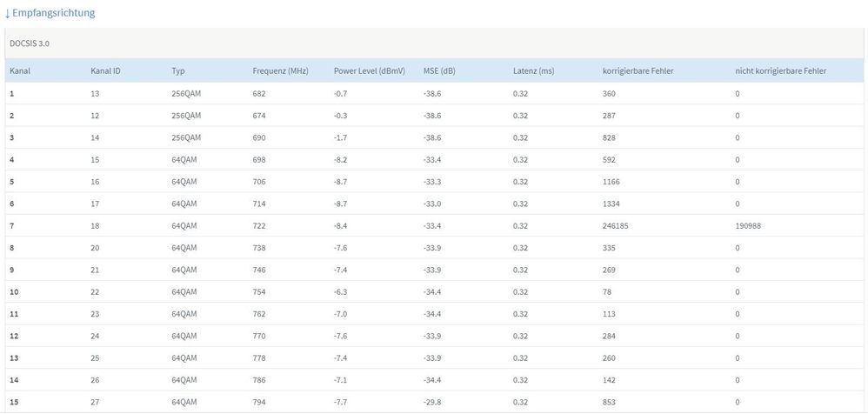Screen dimensions: 868x414
Task: Select power level -6.3
Action: pos(340,292)
